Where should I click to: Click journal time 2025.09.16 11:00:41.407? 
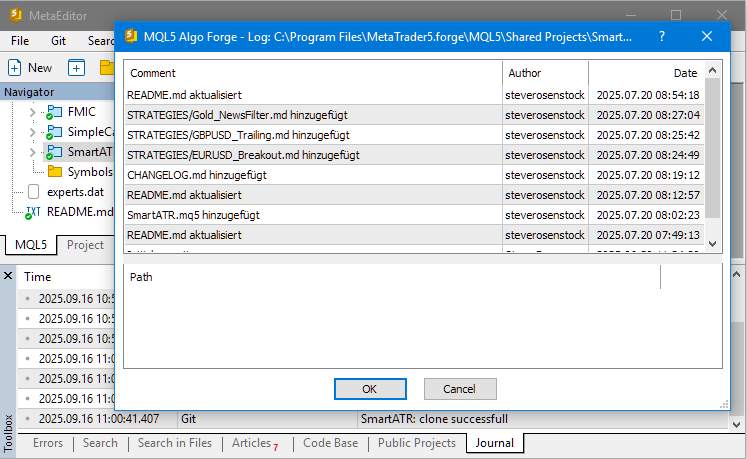point(99,419)
